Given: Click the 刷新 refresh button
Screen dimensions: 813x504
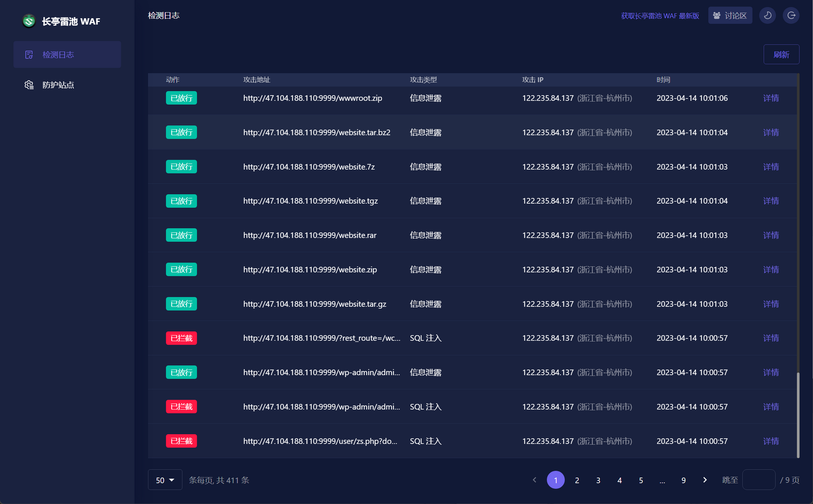Looking at the screenshot, I should tap(781, 54).
